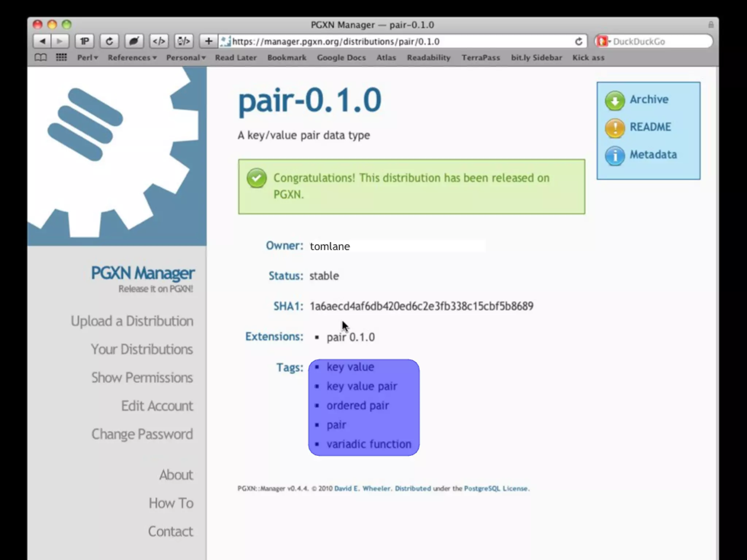The image size is (747, 560).
Task: Click the reload arrow inside address bar
Action: (x=578, y=42)
